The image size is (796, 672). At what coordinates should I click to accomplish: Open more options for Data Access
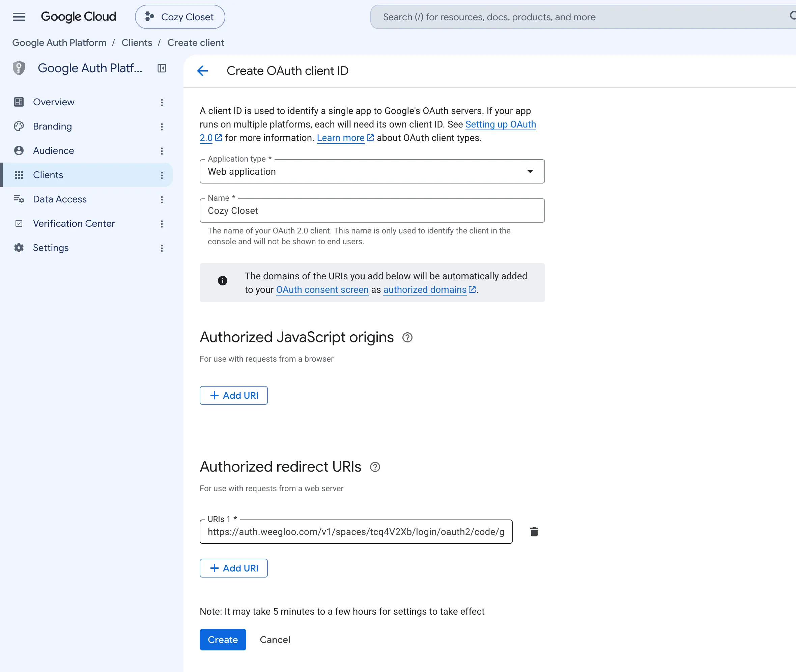click(162, 200)
